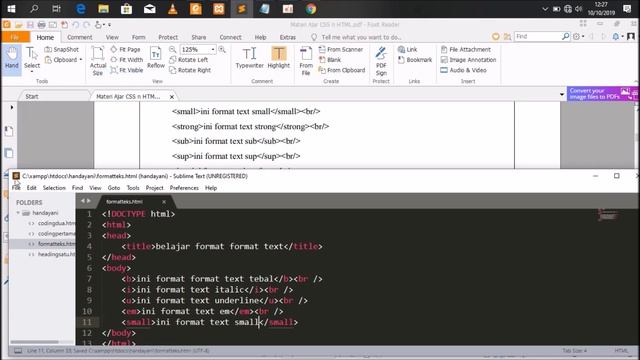Rotate the page right
This screenshot has width=640, height=360.
pyautogui.click(x=190, y=70)
